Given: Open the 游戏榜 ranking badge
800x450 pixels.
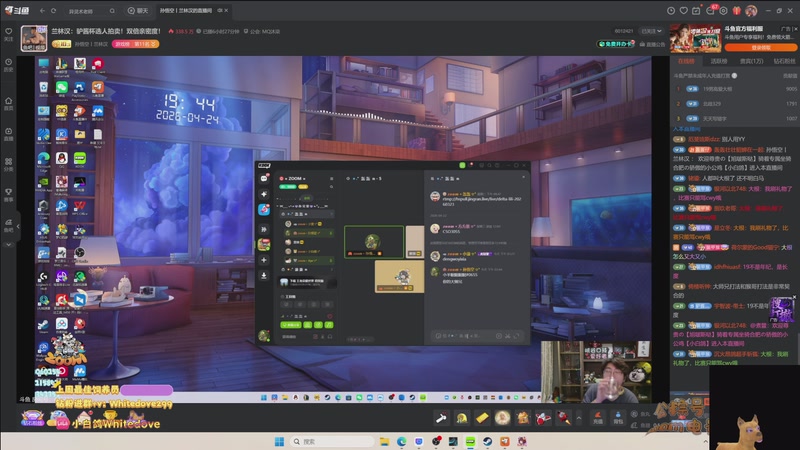Looking at the screenshot, I should tap(136, 44).
